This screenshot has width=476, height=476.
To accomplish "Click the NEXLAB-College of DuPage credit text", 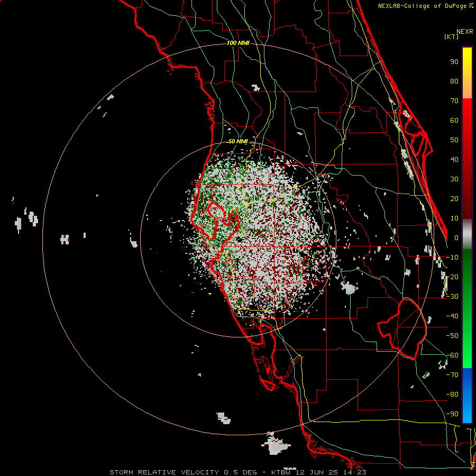I will click(x=425, y=6).
